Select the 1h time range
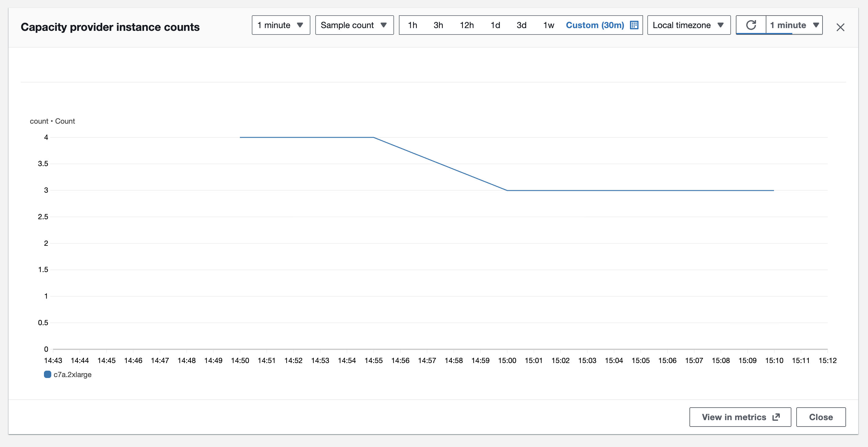The height and width of the screenshot is (447, 868). point(412,25)
